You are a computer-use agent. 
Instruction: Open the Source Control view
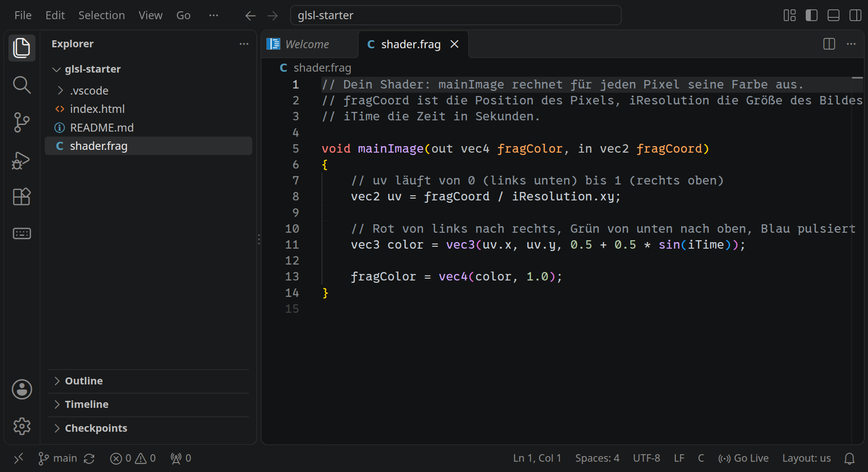[x=22, y=122]
